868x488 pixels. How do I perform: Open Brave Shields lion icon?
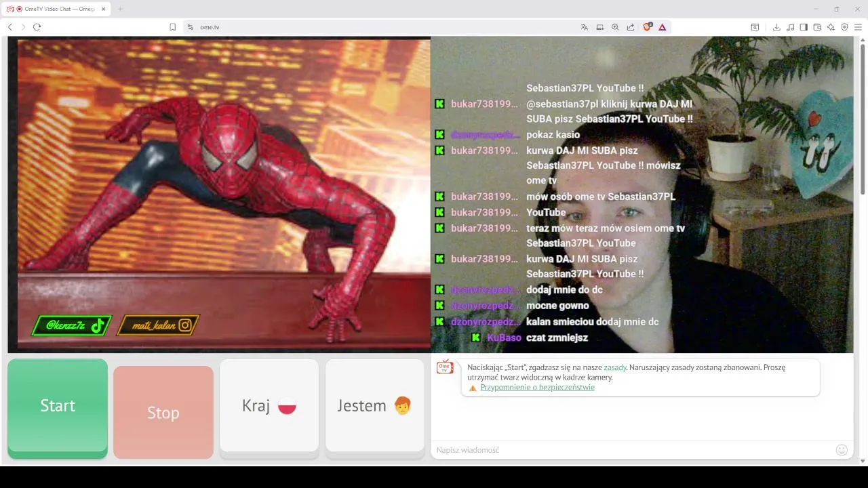[x=647, y=27]
